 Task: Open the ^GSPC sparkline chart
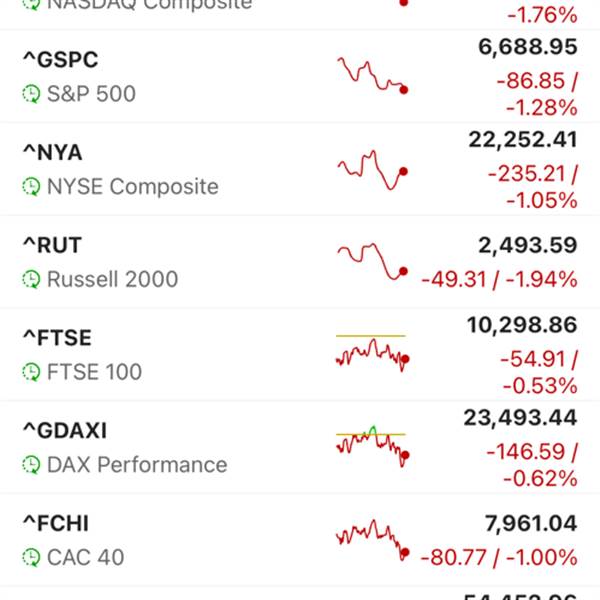coord(372,76)
